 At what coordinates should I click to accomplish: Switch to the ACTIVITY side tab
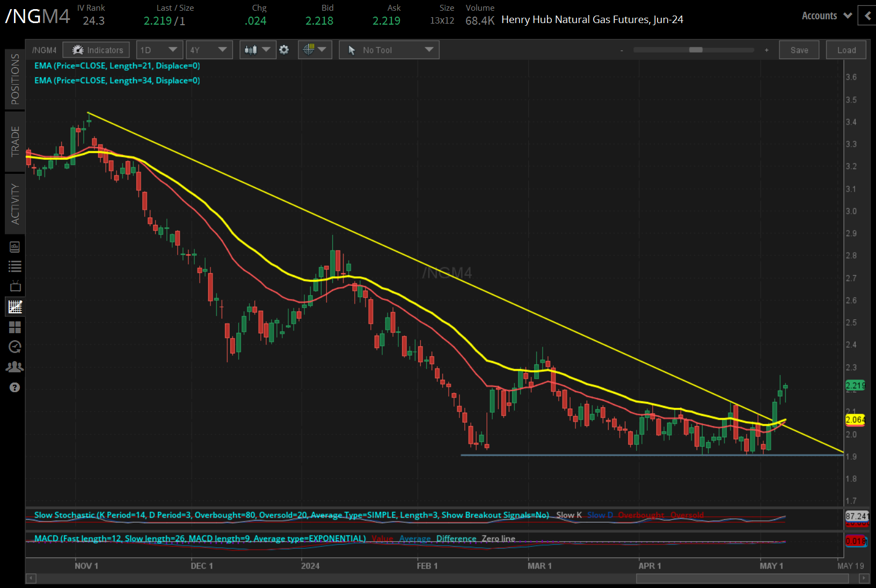coord(15,204)
